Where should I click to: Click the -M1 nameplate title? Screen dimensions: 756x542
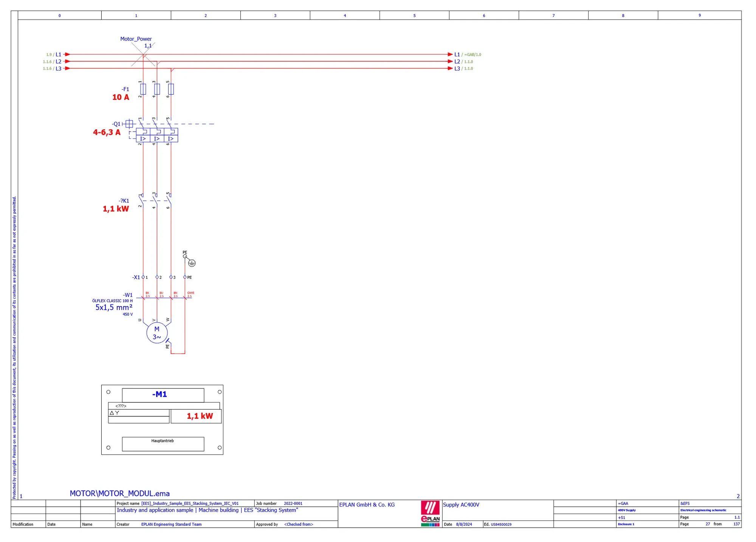tap(160, 394)
